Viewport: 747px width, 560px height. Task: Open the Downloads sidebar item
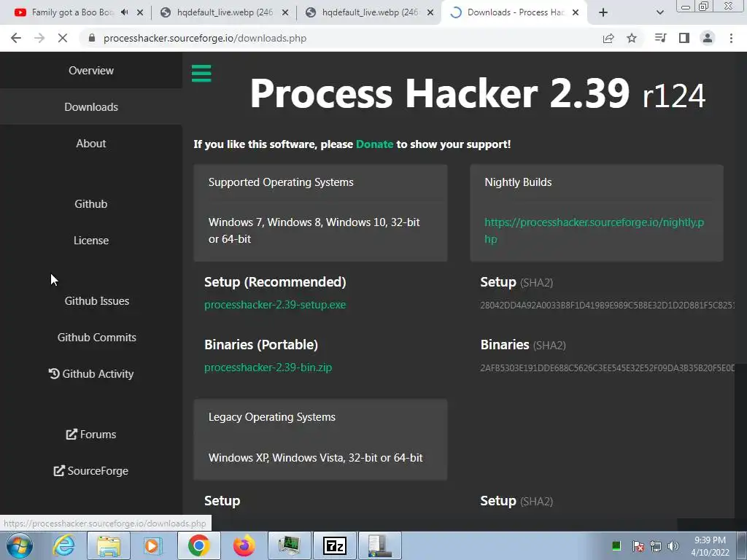(x=91, y=106)
